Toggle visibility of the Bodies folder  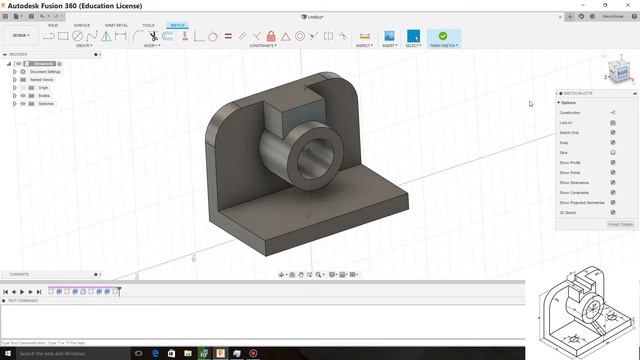click(x=23, y=96)
